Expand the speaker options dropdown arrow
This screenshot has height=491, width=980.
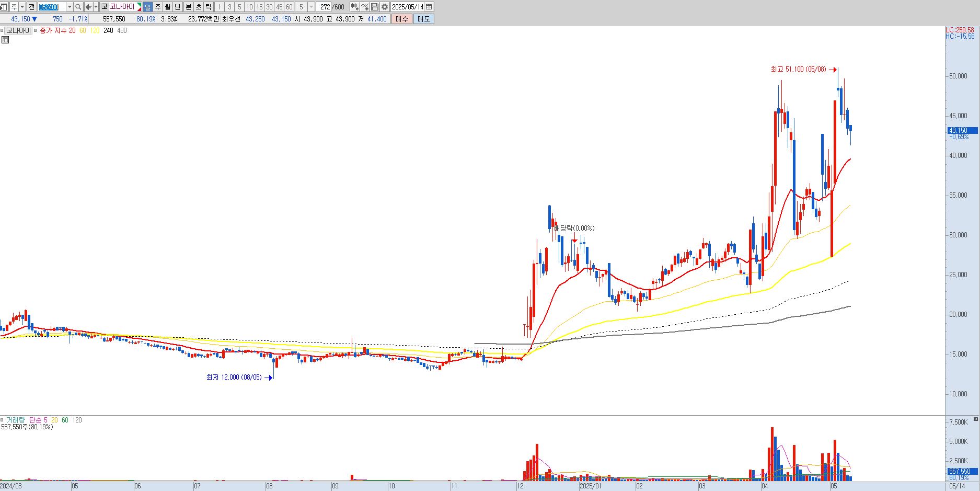click(x=96, y=7)
